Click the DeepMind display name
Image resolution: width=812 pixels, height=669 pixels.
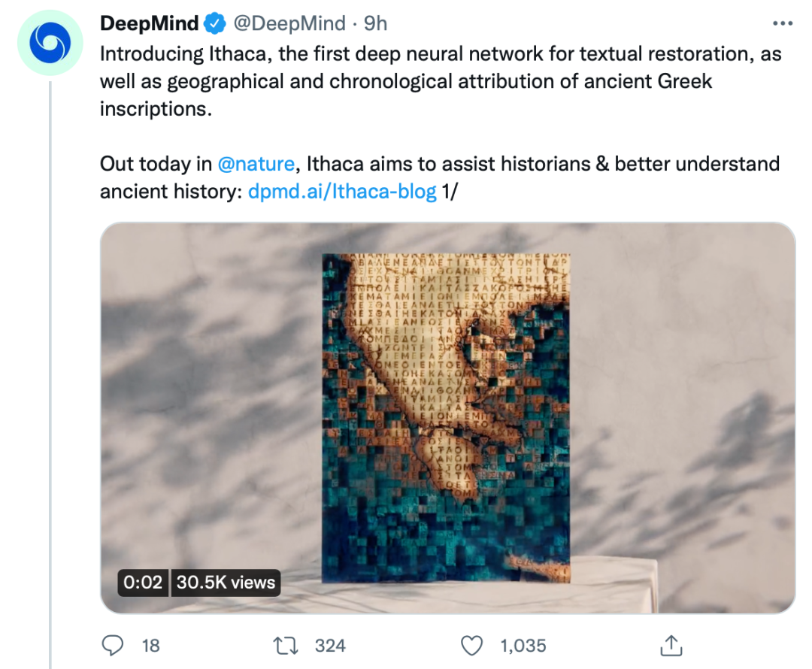[x=150, y=24]
